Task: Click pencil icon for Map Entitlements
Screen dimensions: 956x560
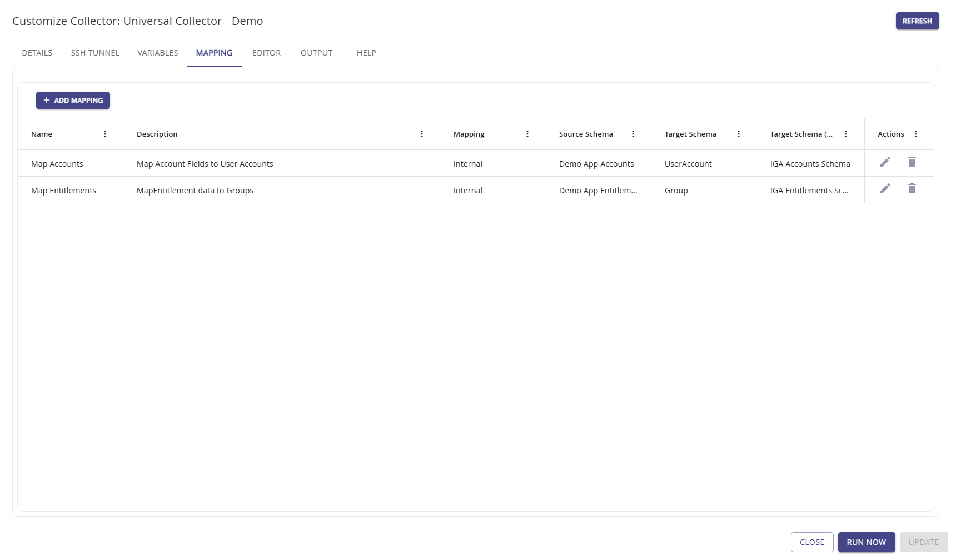Action: [885, 188]
